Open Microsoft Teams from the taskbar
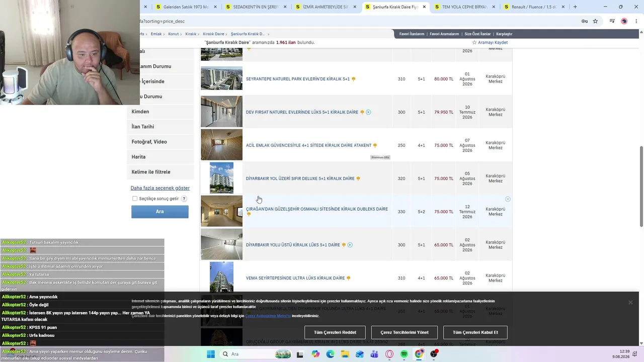Viewport: 644px width, 362px height. [x=374, y=354]
